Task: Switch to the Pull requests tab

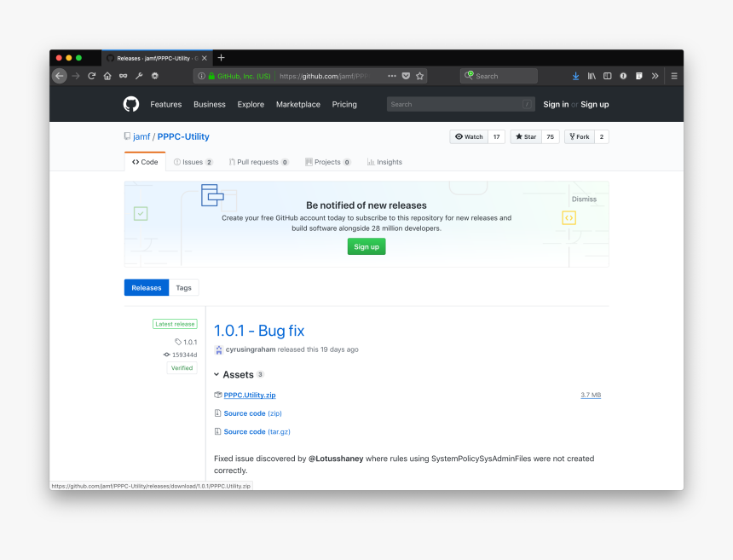Action: pyautogui.click(x=258, y=162)
